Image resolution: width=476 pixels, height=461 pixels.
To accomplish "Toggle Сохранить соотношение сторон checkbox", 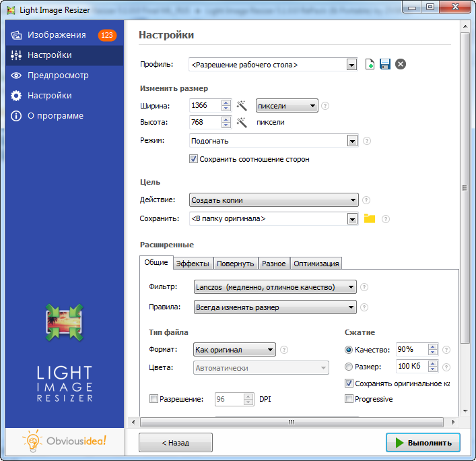I will tap(194, 160).
